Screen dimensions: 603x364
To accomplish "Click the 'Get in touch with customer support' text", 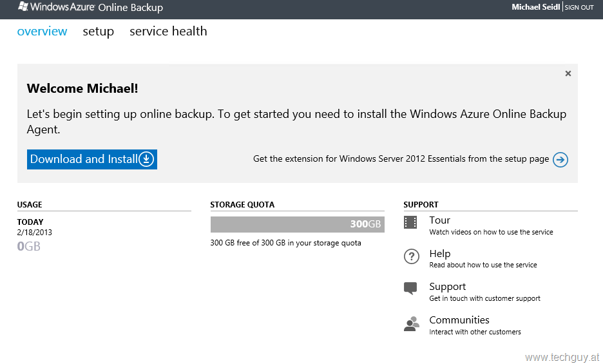I will pos(484,298).
